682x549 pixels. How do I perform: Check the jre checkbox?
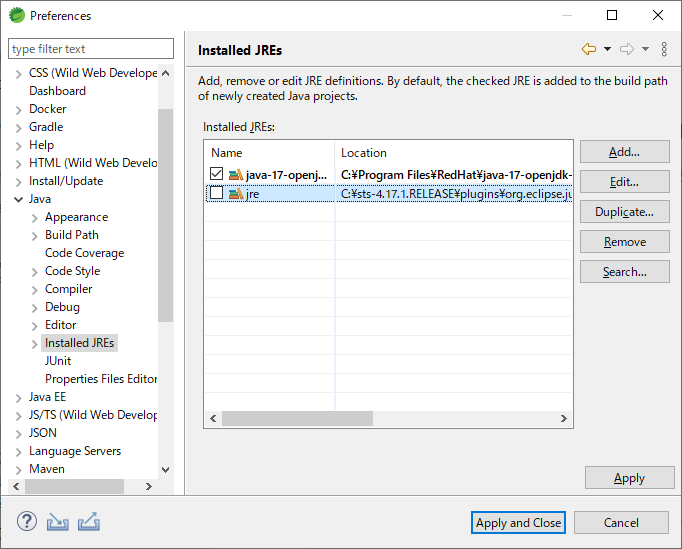click(217, 193)
